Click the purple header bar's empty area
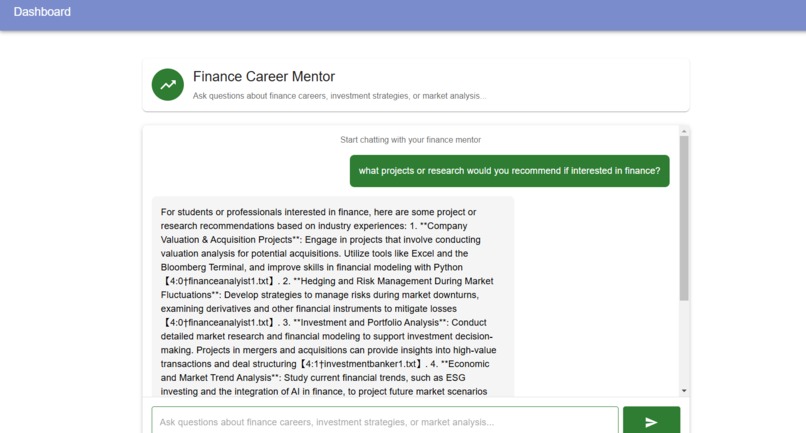The width and height of the screenshot is (806, 433). (x=437, y=14)
